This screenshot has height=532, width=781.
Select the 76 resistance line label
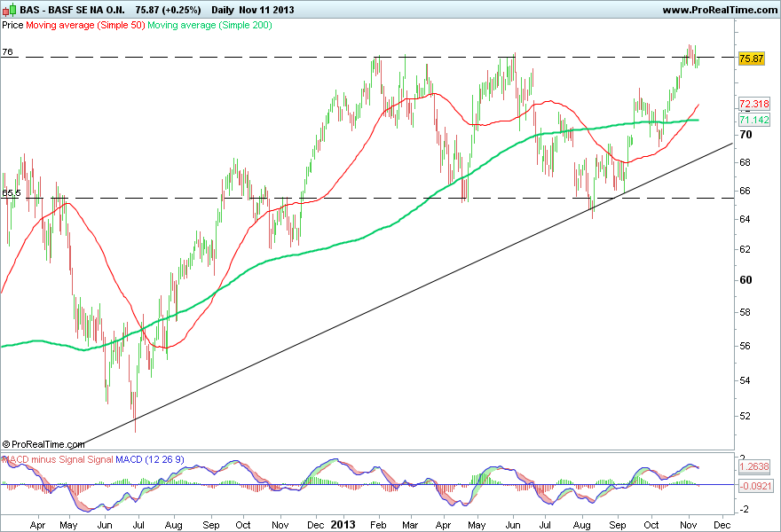[7, 51]
